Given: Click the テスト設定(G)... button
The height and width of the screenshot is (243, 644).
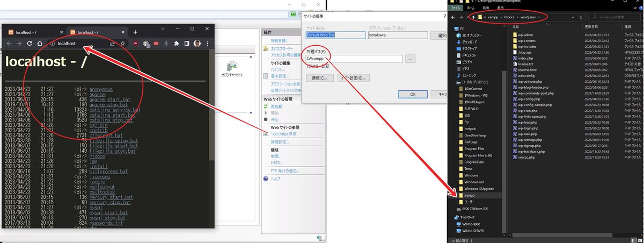Looking at the screenshot, I should pyautogui.click(x=353, y=78).
